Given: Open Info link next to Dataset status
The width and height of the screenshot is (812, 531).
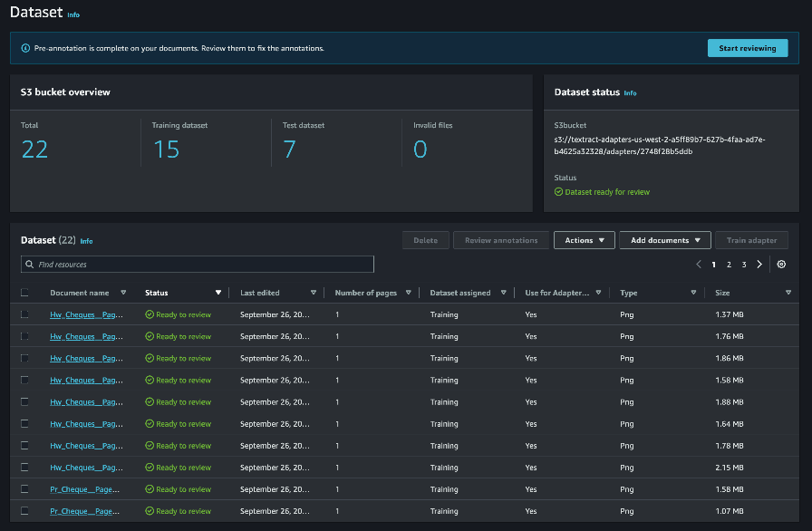Looking at the screenshot, I should pyautogui.click(x=630, y=93).
